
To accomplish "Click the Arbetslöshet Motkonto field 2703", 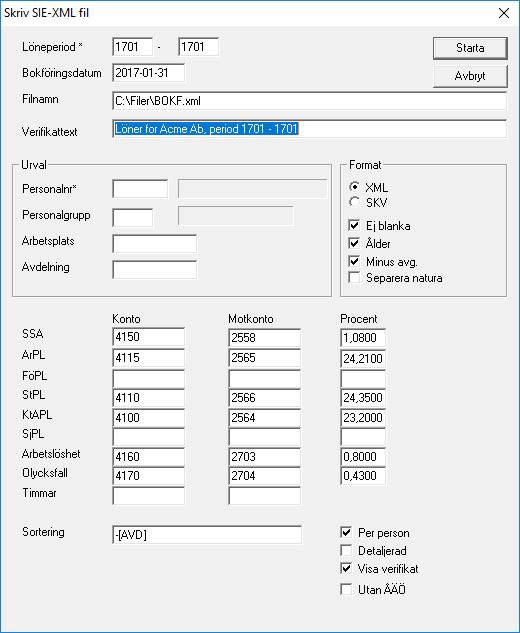I will [264, 457].
